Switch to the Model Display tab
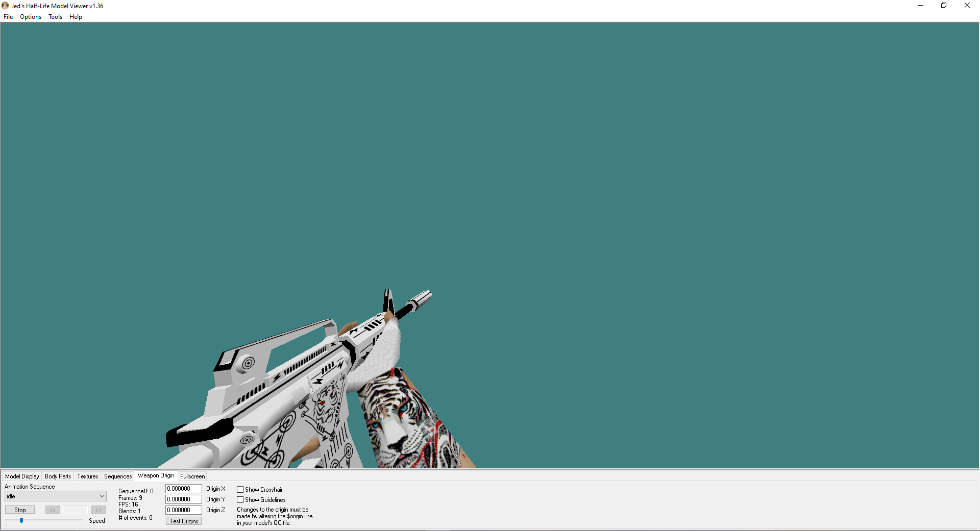Screen dimensions: 980x531 (22, 476)
